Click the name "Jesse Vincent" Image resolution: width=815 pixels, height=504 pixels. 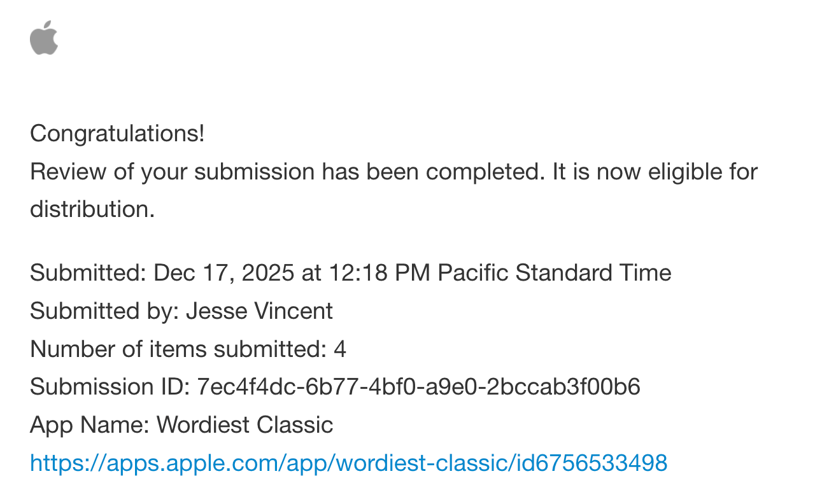tap(259, 311)
